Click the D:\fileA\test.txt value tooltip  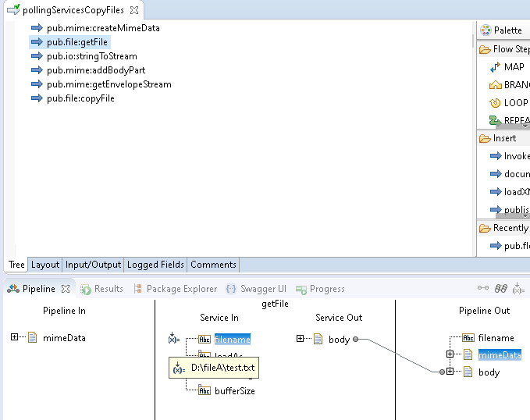214,368
